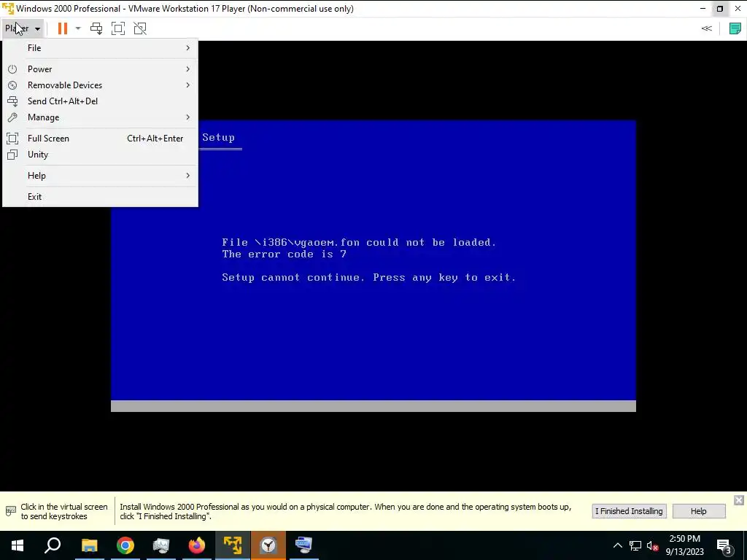This screenshot has height=560, width=747.
Task: Click the orange pause VM icon
Action: click(63, 28)
